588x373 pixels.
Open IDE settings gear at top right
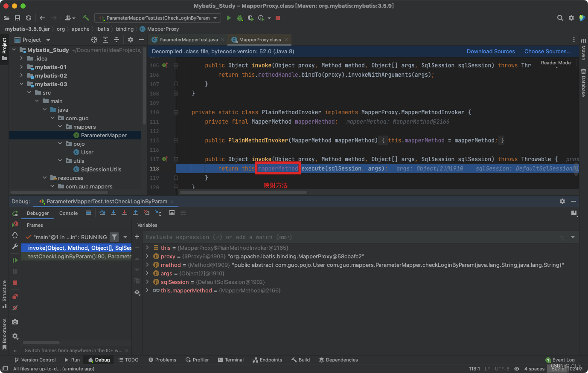point(571,18)
